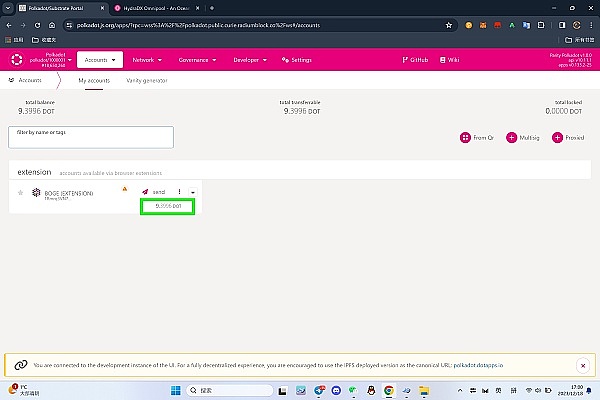600x400 pixels.
Task: Open the MetaMask fox extension
Action: [483, 25]
